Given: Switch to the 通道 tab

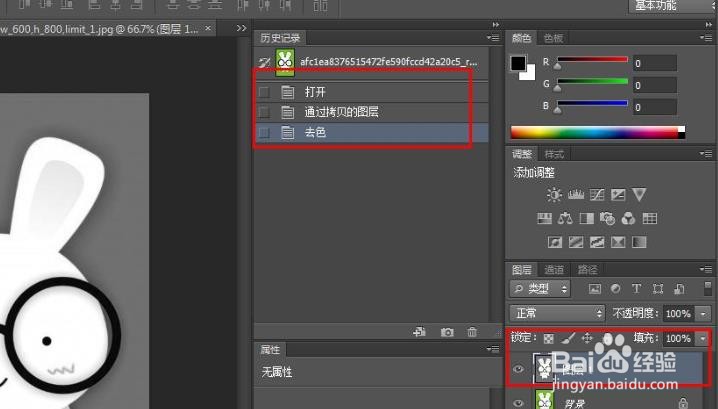Looking at the screenshot, I should (554, 269).
